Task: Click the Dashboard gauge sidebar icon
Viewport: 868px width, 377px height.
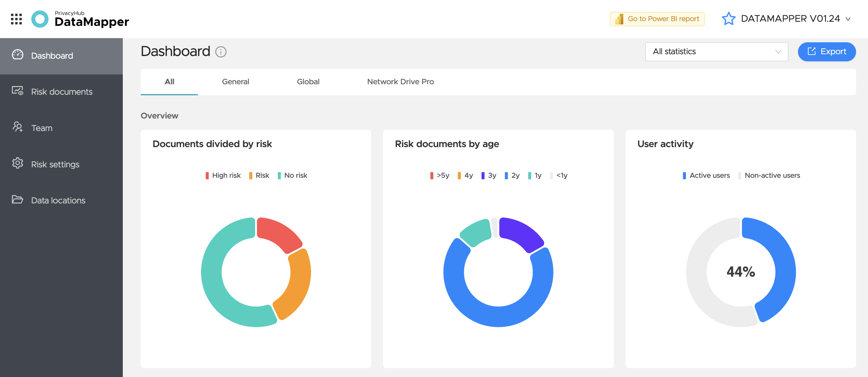Action: [18, 55]
